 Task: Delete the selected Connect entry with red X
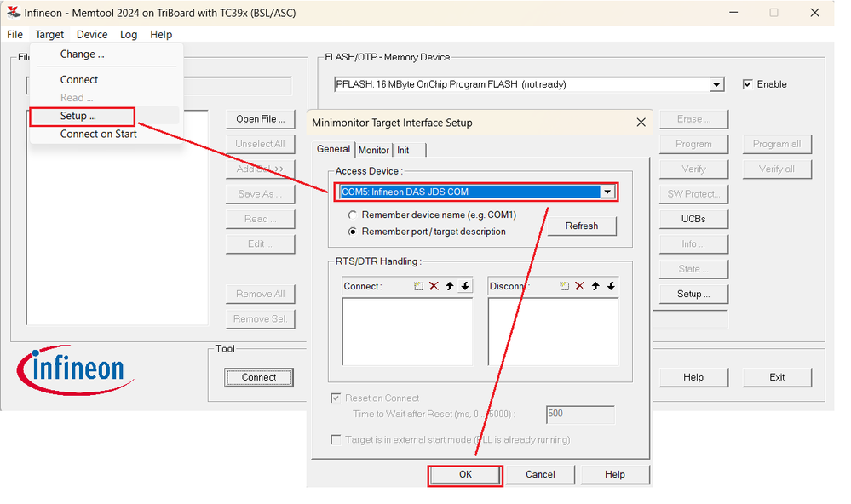coord(434,287)
